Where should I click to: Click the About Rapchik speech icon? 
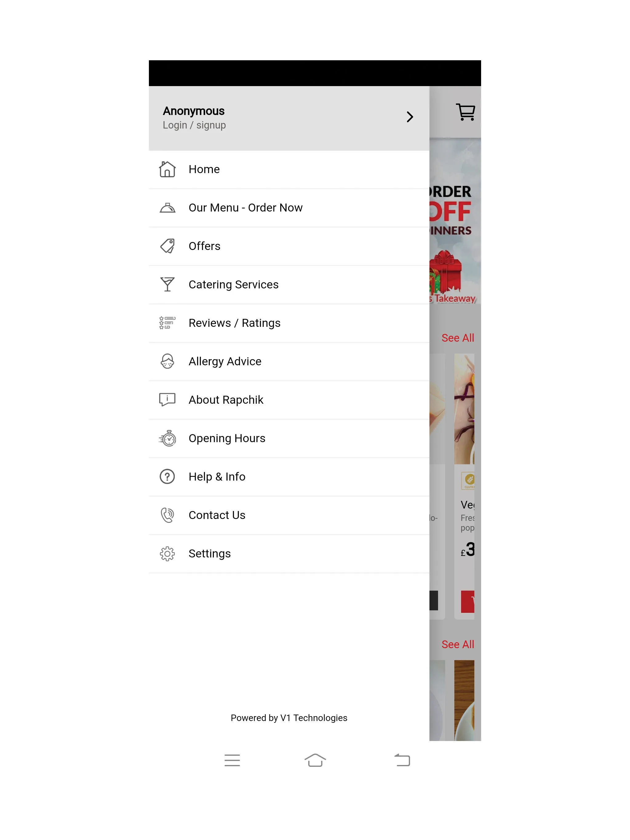[x=167, y=399]
